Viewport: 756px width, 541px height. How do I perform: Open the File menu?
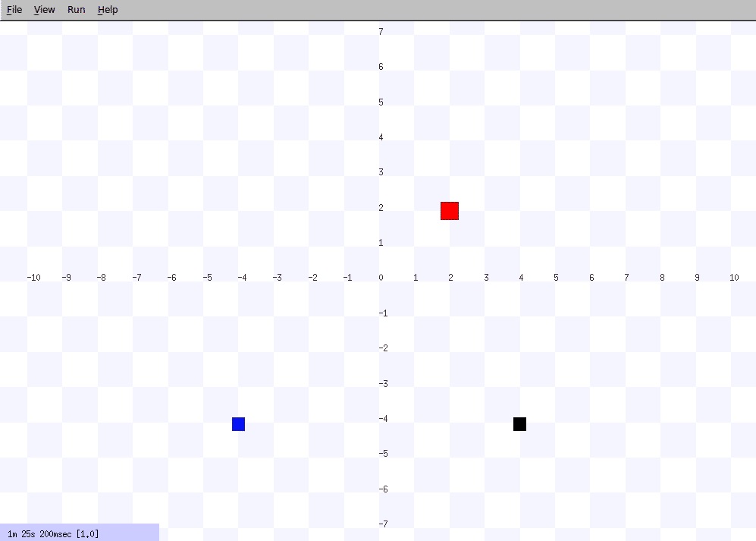coord(14,10)
